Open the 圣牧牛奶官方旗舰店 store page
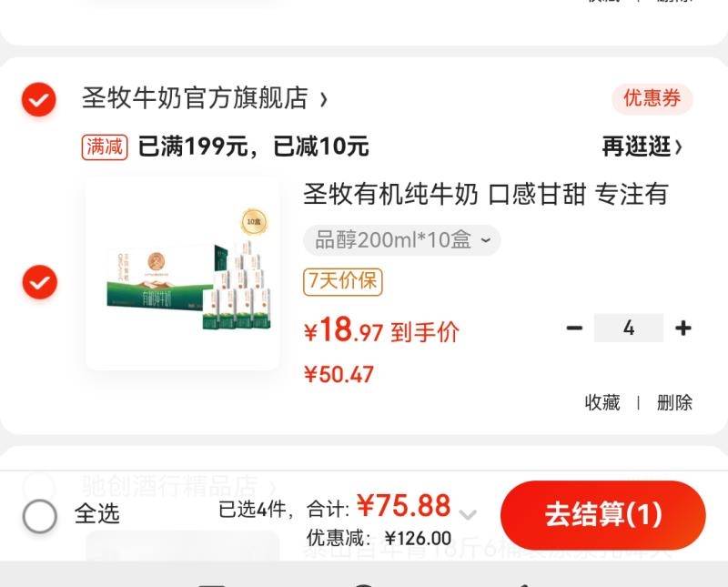The image size is (728, 587). pos(205,98)
